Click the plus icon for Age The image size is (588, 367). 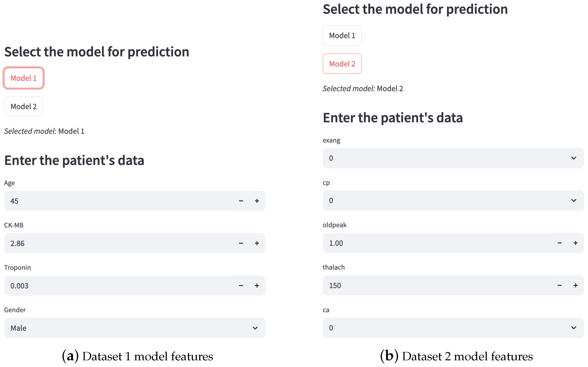click(x=257, y=201)
